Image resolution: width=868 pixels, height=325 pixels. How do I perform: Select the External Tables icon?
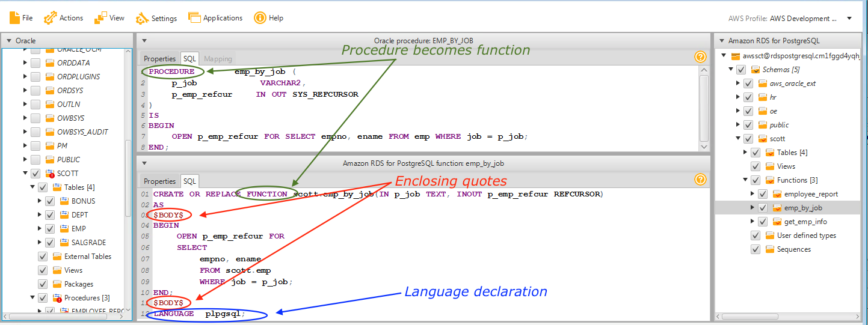click(58, 257)
